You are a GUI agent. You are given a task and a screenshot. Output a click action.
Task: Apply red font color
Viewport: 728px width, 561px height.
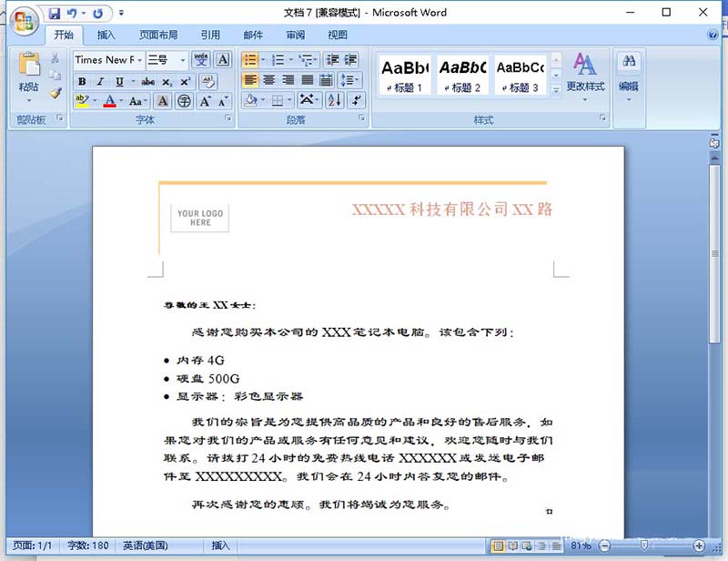110,101
